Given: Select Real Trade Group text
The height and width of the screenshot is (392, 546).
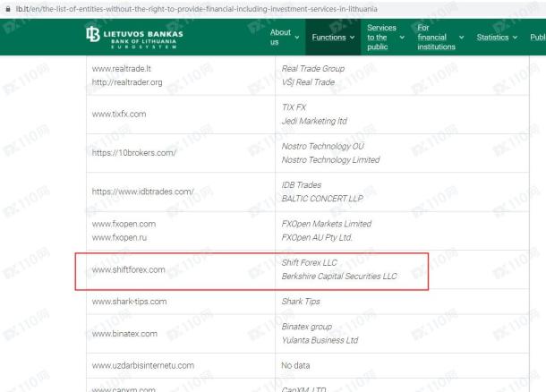Looking at the screenshot, I should coord(313,69).
